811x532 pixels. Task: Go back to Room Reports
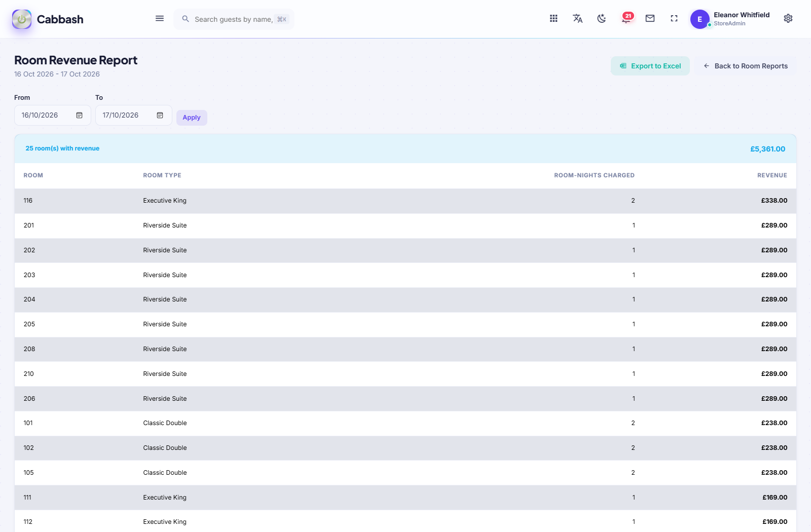pyautogui.click(x=745, y=66)
